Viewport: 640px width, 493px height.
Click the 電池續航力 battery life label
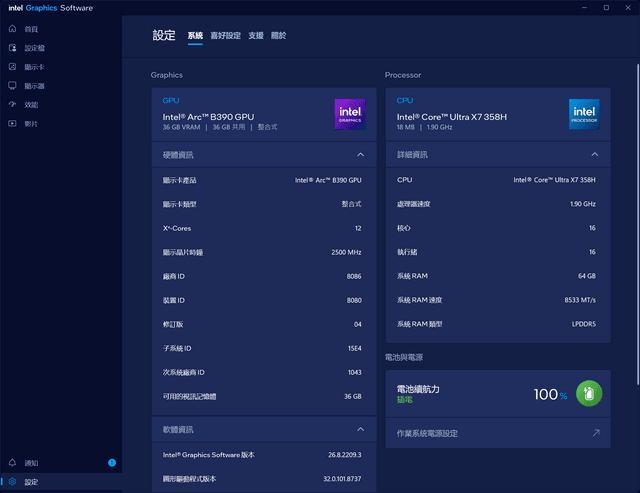418,389
